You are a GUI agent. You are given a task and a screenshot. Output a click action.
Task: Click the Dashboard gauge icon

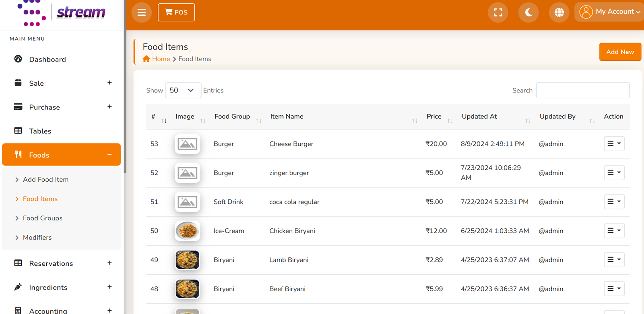click(18, 59)
